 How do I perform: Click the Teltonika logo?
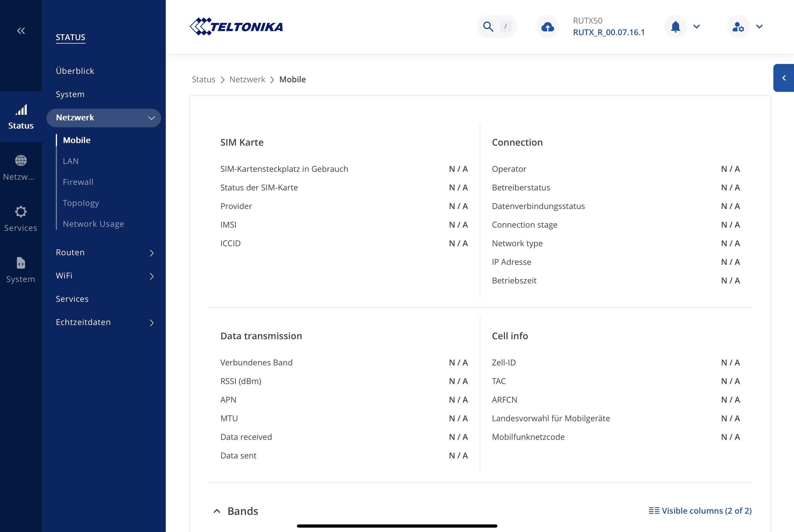[236, 26]
